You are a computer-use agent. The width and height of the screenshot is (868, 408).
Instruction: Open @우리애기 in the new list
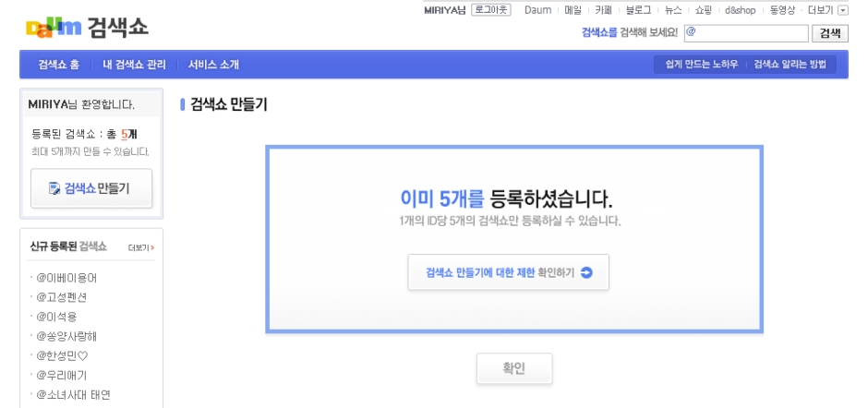pyautogui.click(x=62, y=376)
